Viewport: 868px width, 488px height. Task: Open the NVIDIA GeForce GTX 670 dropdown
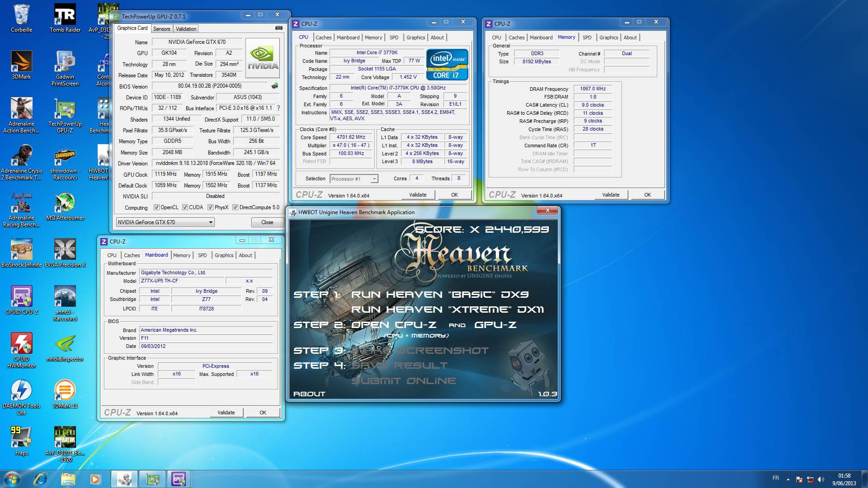(165, 222)
